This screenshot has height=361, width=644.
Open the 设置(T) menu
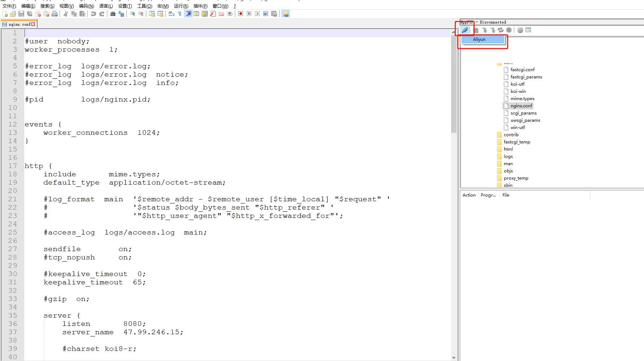click(x=125, y=6)
